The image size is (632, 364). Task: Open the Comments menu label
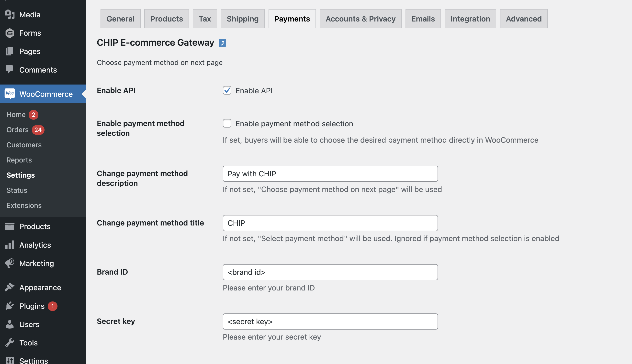coord(38,70)
